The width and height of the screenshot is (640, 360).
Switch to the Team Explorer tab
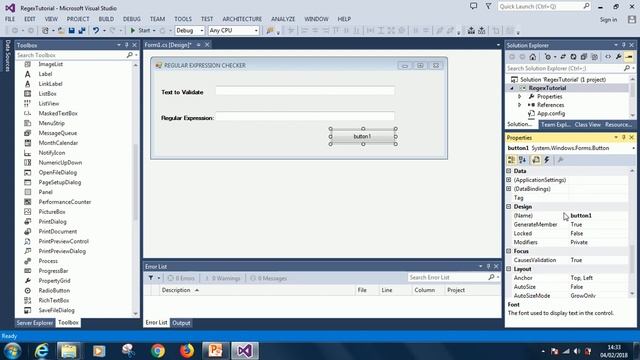[x=556, y=124]
